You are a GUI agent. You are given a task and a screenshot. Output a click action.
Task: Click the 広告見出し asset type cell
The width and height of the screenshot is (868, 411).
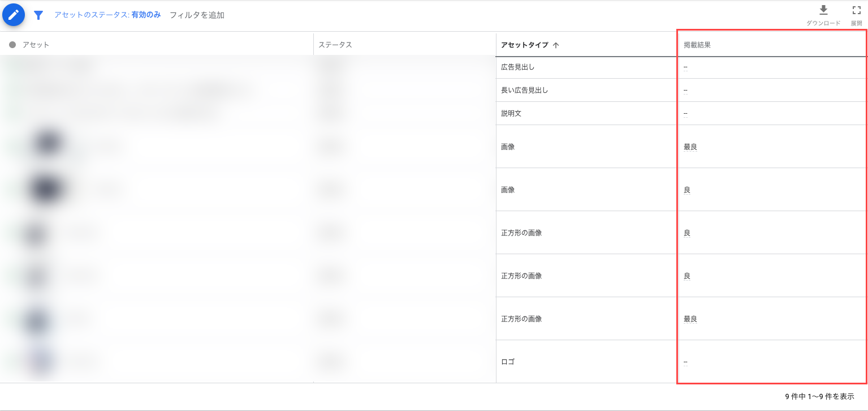[x=517, y=67]
